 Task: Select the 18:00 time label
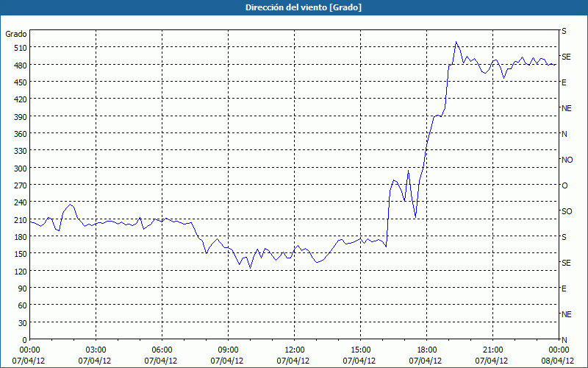426,350
